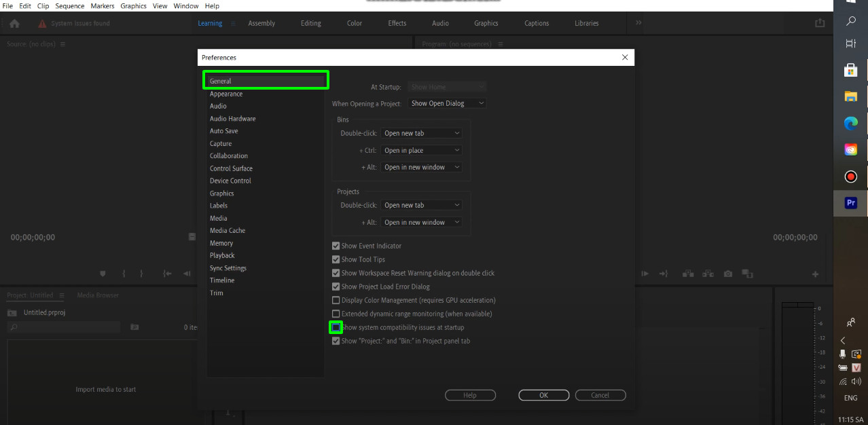Uncheck Show Tool Tips
Image resolution: width=868 pixels, height=425 pixels.
(336, 259)
